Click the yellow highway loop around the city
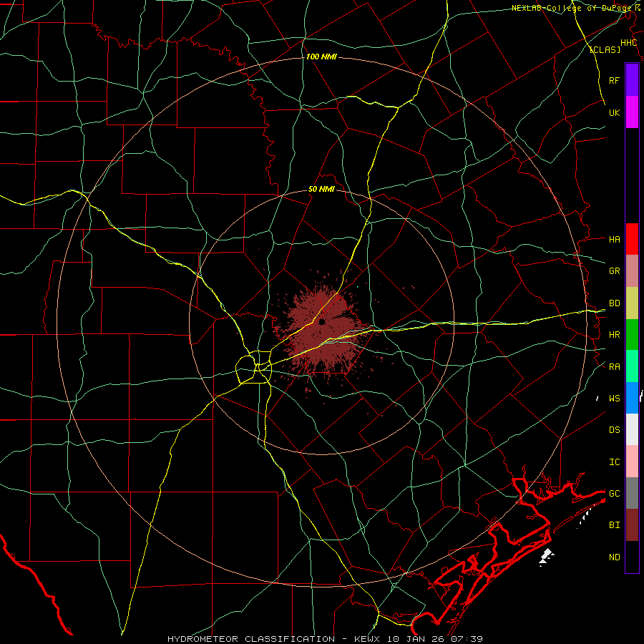The image size is (644, 644). (254, 366)
